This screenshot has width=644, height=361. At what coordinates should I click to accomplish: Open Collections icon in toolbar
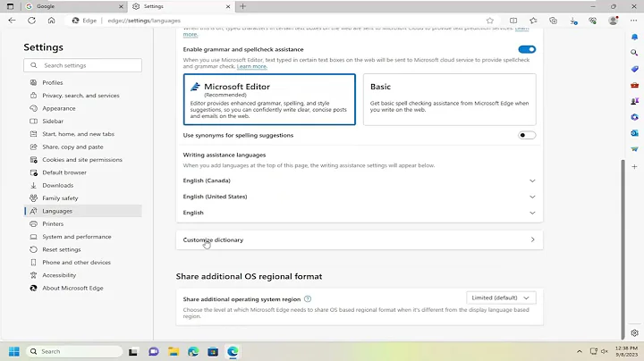554,21
